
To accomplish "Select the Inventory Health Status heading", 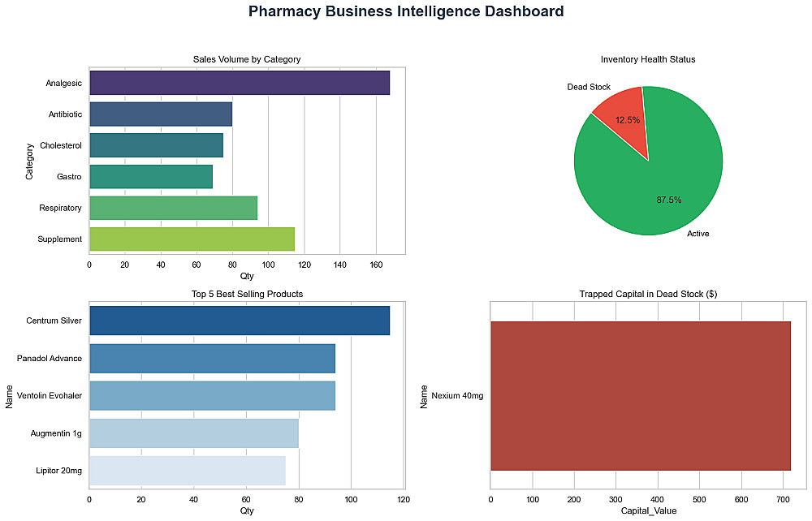I will [648, 59].
